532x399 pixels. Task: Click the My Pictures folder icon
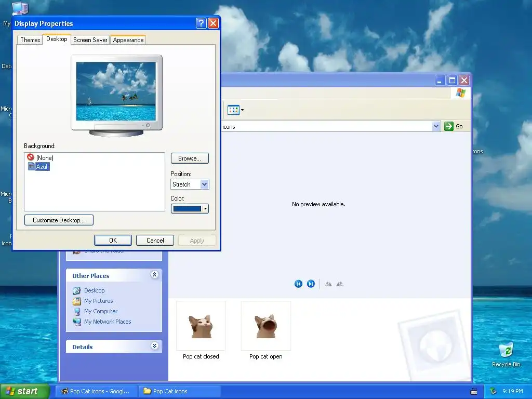(x=77, y=301)
